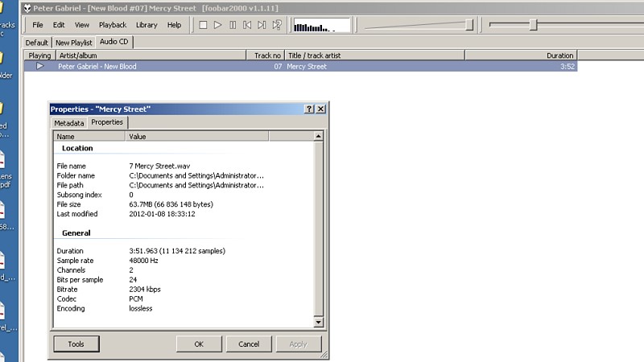Click the spectrum visualization display
644x362 pixels.
321,26
